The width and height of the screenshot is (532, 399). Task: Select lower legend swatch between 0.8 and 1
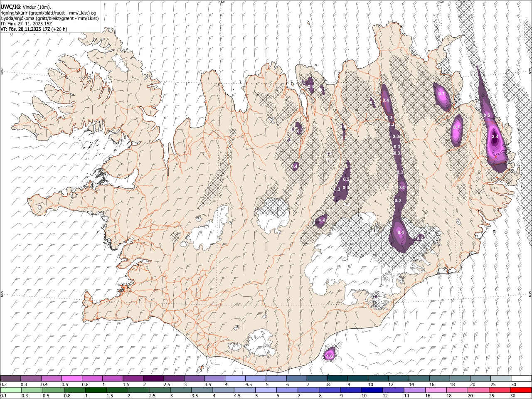pyautogui.click(x=75, y=390)
